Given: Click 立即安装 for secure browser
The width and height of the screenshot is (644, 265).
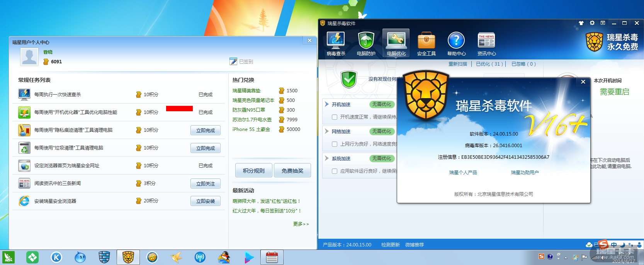Looking at the screenshot, I should click(x=206, y=201).
